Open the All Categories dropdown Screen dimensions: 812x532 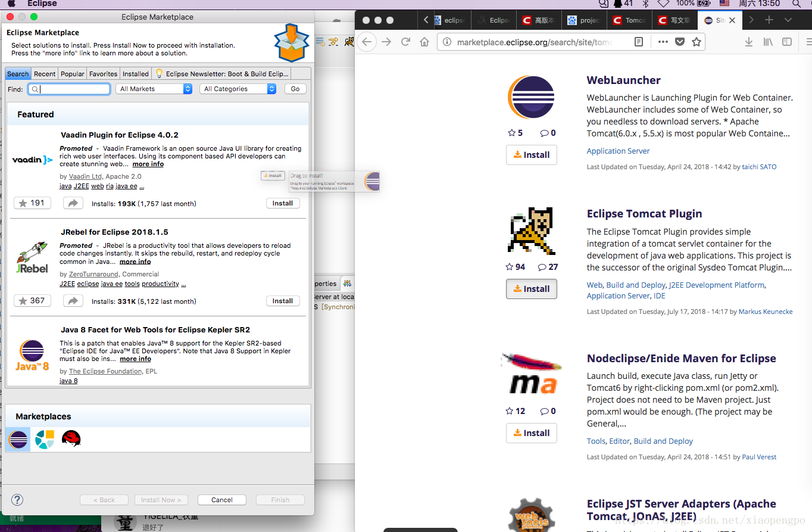pos(238,88)
